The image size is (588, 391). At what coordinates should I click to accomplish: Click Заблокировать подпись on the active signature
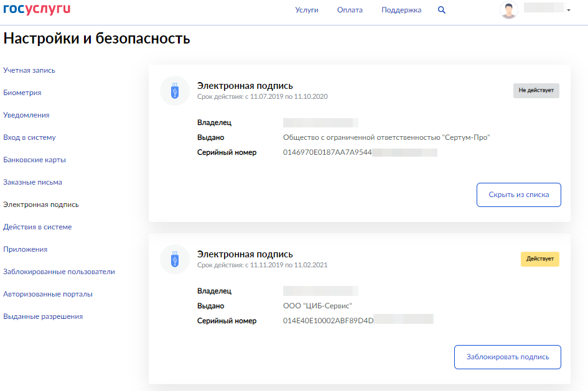[507, 357]
